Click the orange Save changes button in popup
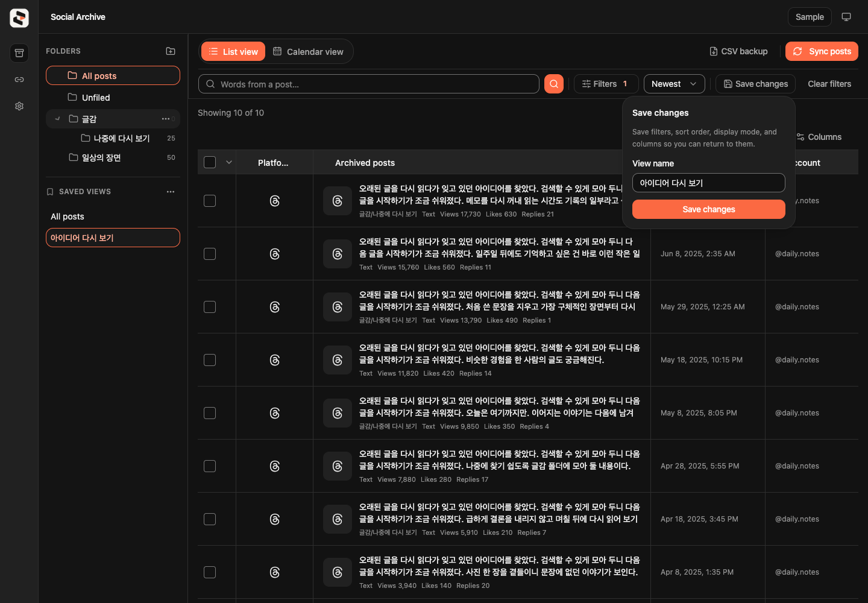This screenshot has width=868, height=603. coord(709,209)
